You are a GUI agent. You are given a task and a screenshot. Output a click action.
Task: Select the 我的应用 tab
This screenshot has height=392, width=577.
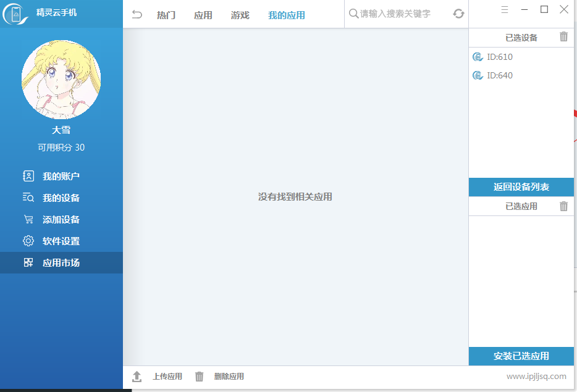tap(286, 15)
